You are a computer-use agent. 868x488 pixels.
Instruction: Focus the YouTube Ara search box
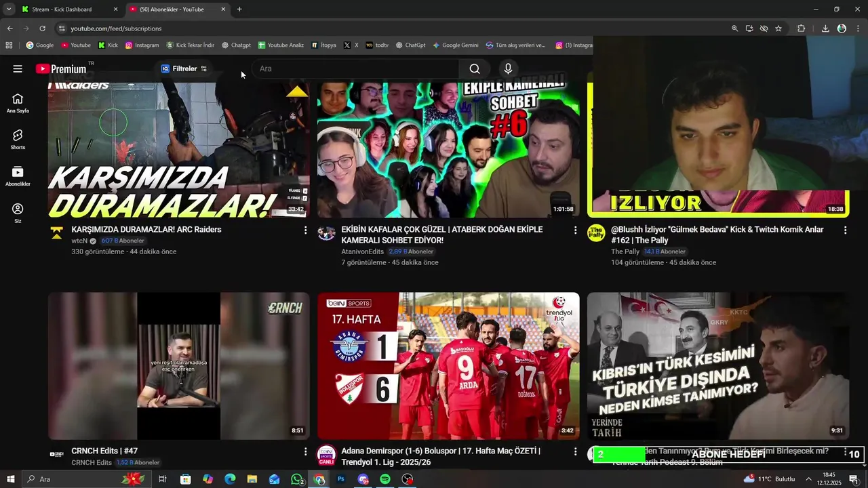[x=357, y=68]
